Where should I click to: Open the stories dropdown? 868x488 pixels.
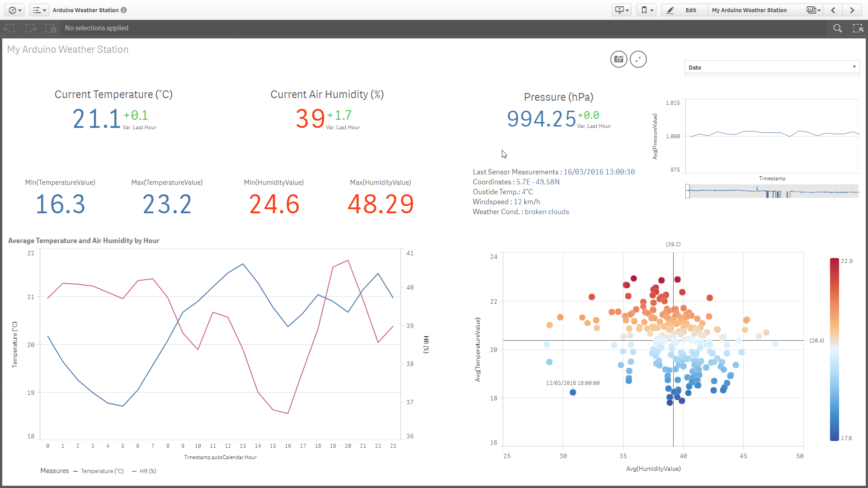coord(621,10)
